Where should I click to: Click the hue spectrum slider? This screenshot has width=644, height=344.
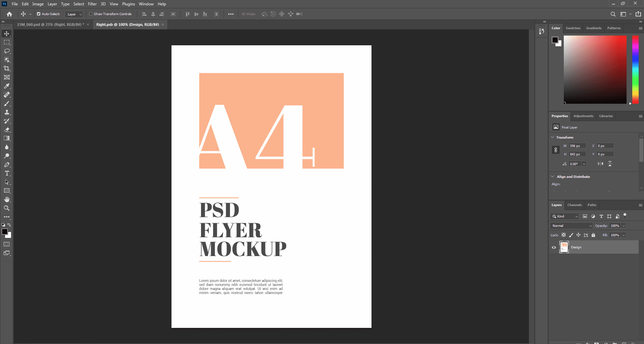[635, 69]
